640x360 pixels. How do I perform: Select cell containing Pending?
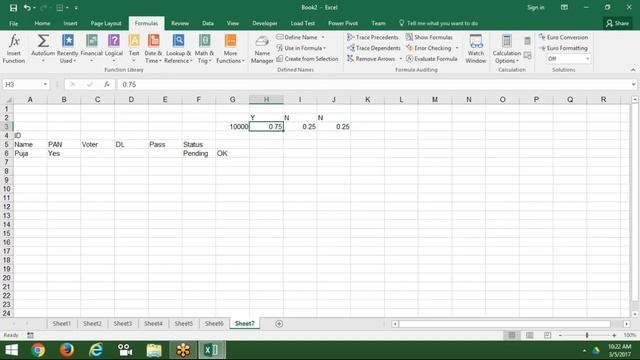(x=199, y=153)
